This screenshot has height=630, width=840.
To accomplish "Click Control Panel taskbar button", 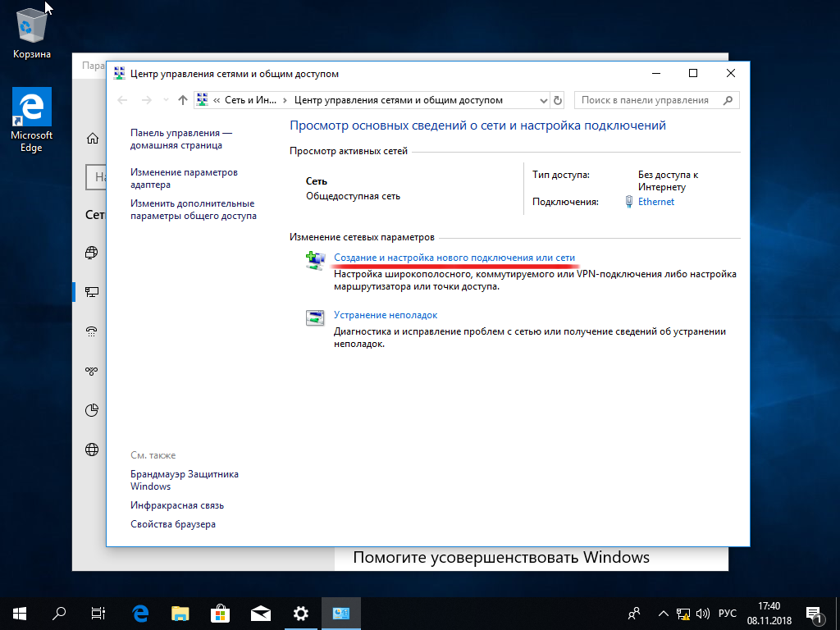I will click(341, 614).
